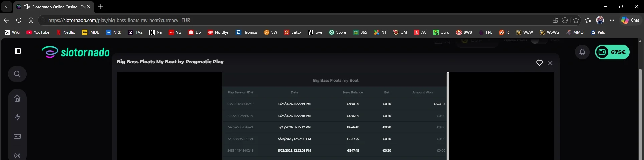Click the Amount Won column header
The height and width of the screenshot is (160, 644).
pyautogui.click(x=422, y=92)
